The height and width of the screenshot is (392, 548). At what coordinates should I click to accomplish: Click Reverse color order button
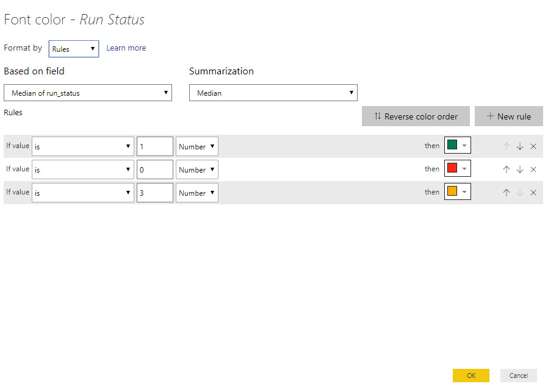click(x=416, y=116)
